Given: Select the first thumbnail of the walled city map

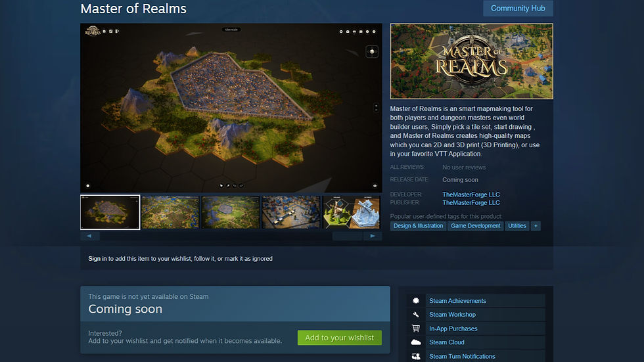Looking at the screenshot, I should tap(110, 212).
